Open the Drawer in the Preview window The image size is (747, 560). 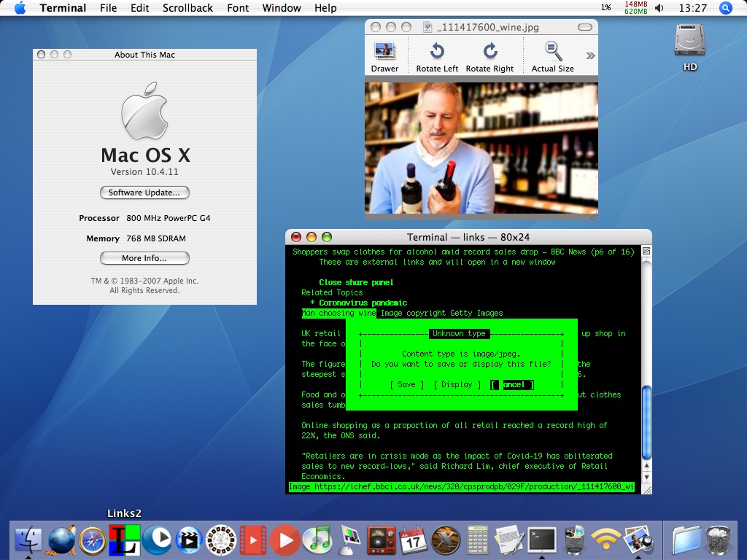click(x=384, y=57)
